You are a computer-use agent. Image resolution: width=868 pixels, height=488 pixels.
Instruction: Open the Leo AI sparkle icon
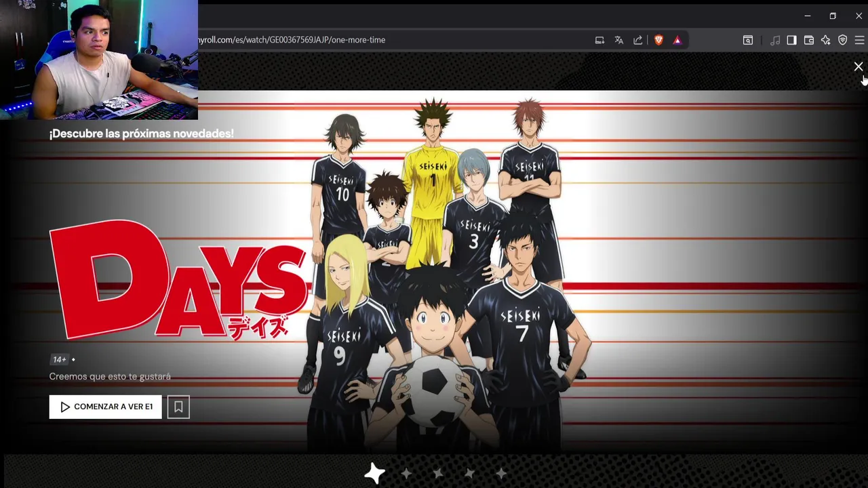(x=825, y=40)
